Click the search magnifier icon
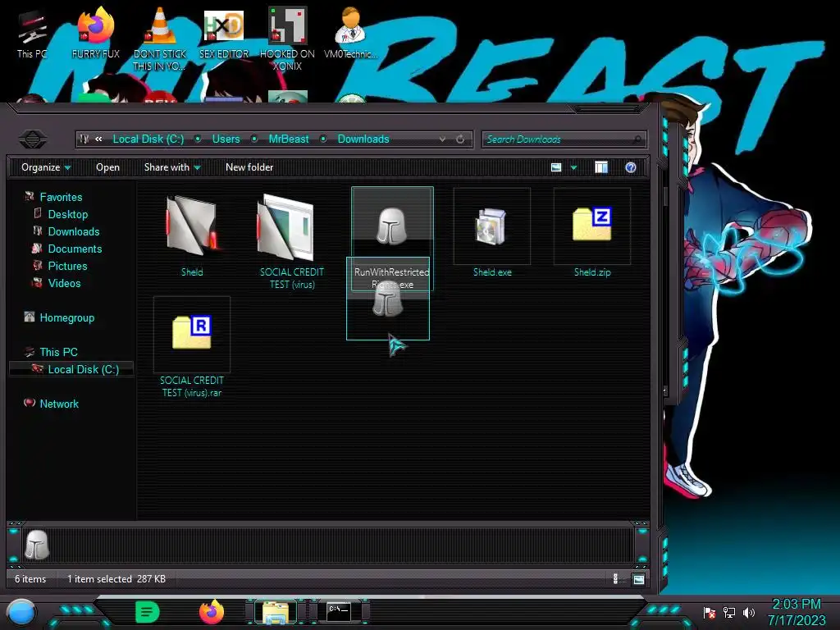 pos(637,139)
